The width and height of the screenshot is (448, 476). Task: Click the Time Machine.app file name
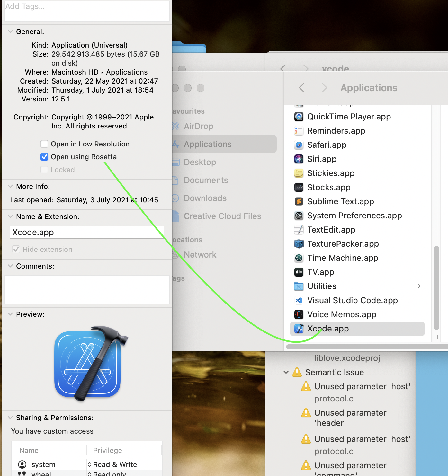(x=343, y=258)
